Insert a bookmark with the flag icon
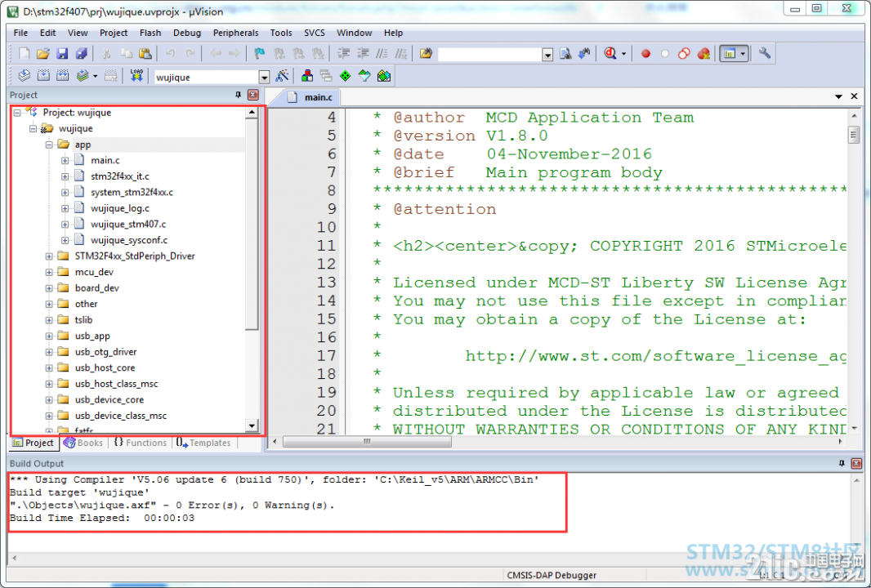Image resolution: width=871 pixels, height=588 pixels. (259, 54)
